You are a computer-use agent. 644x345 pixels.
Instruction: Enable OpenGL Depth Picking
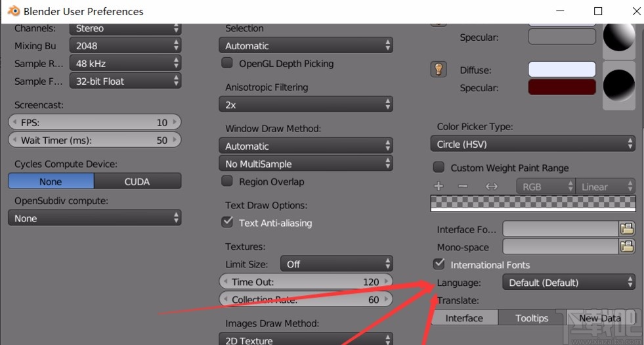click(226, 63)
